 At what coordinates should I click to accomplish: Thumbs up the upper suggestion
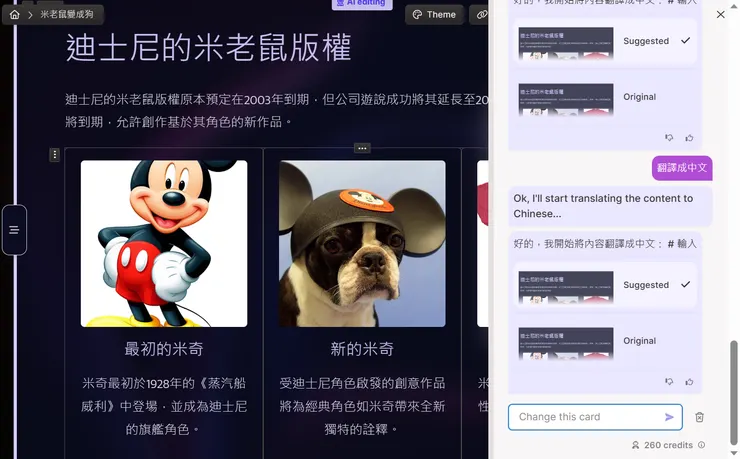pyautogui.click(x=690, y=138)
